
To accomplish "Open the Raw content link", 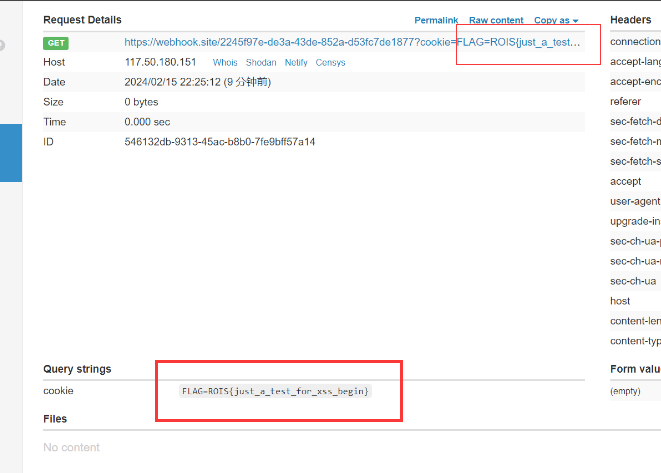I will [x=496, y=20].
